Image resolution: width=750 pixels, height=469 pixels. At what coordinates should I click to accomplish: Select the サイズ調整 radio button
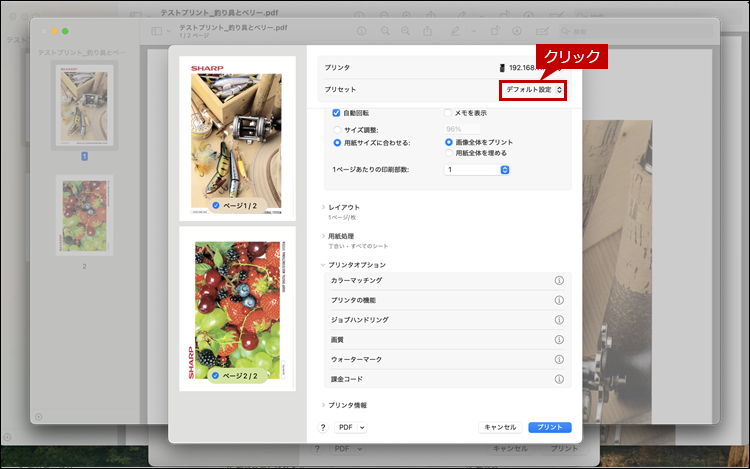pyautogui.click(x=336, y=129)
